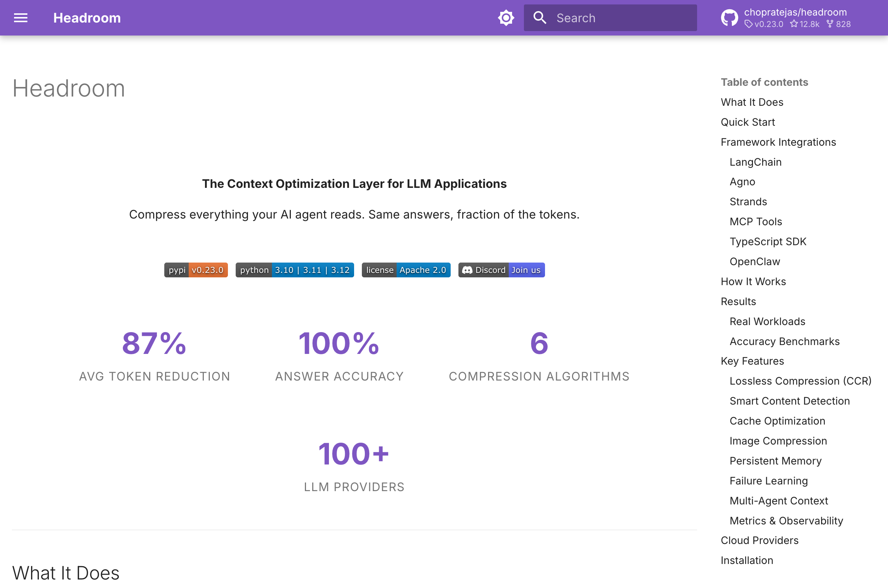Open chopratejas/headroom repository link

[x=795, y=12]
